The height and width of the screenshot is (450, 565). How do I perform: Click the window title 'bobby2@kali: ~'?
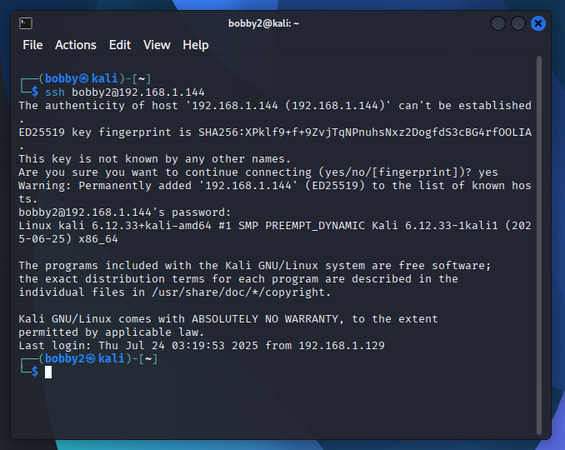coord(263,23)
